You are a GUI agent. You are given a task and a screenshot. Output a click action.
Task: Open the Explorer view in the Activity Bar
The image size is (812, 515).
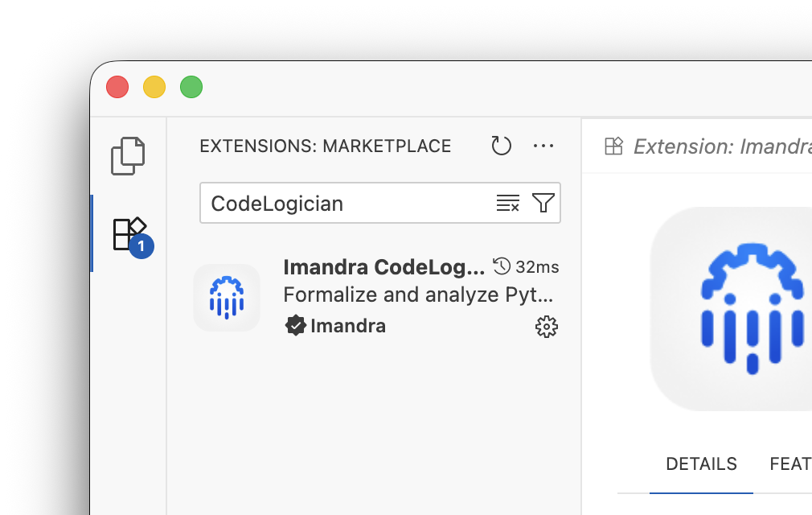[x=129, y=156]
